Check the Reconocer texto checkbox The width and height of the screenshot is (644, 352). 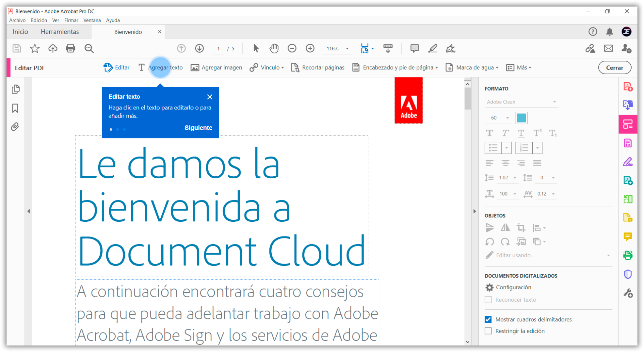point(488,300)
